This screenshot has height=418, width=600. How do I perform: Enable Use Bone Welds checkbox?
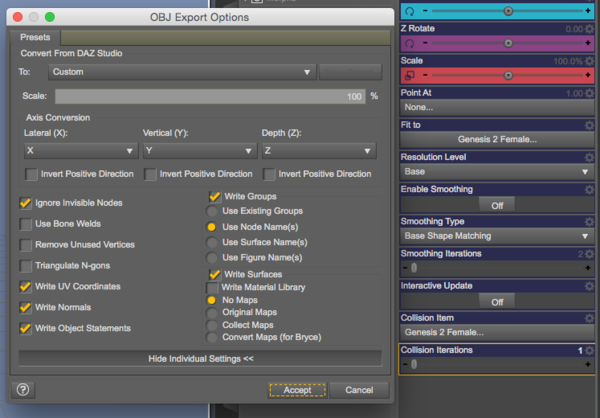(26, 224)
